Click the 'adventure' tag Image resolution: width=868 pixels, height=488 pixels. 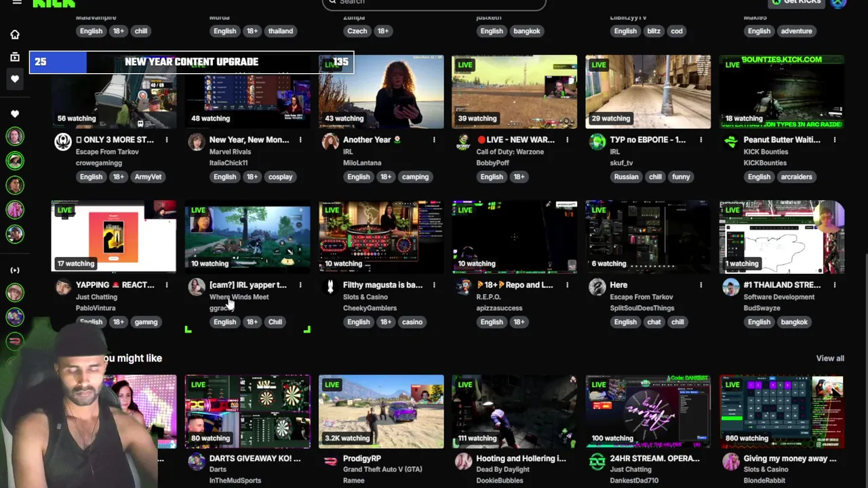pyautogui.click(x=796, y=31)
